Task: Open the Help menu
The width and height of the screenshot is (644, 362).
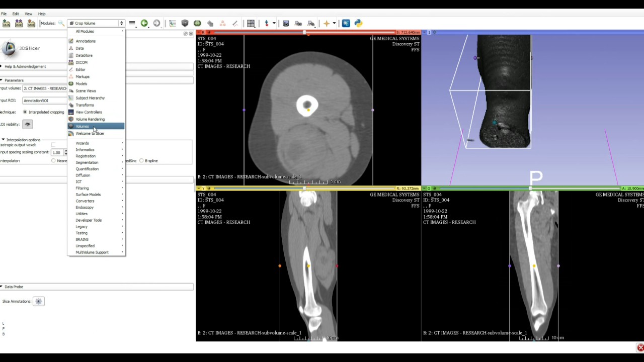Action: [42, 14]
